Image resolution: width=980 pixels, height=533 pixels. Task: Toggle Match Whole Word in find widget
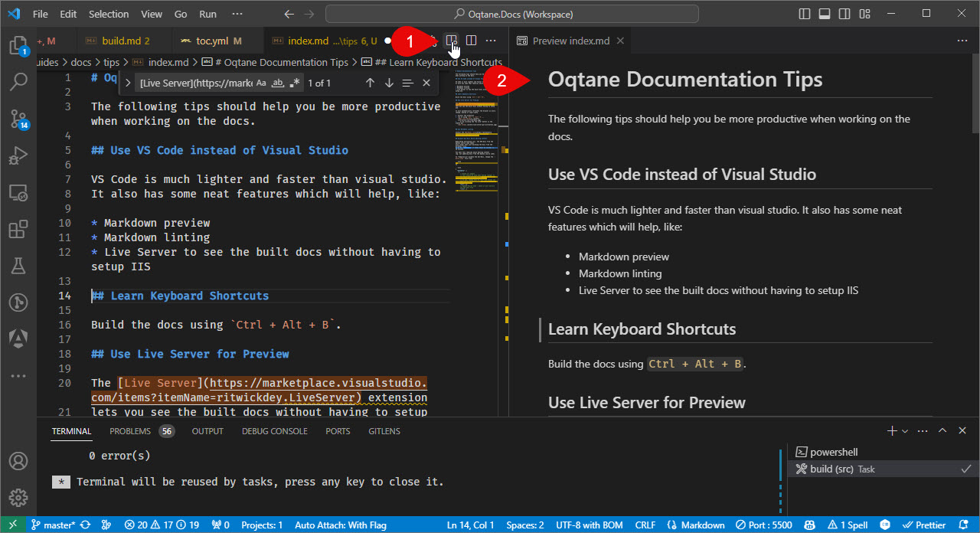point(278,83)
